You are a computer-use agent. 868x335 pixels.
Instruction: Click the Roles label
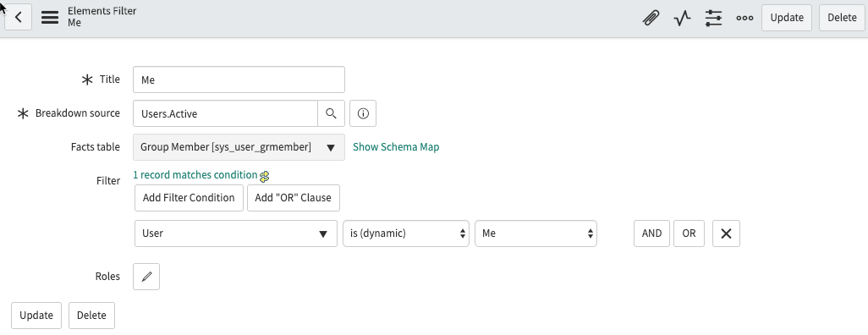[107, 277]
